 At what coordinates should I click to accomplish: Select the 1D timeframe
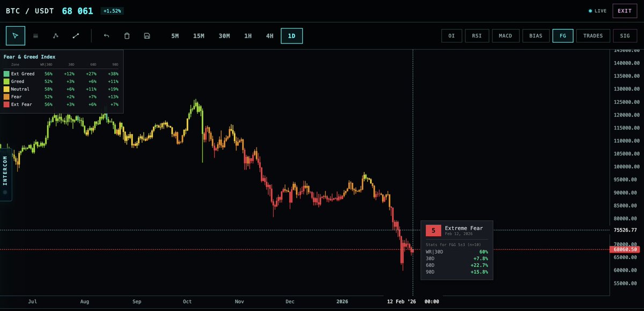click(292, 36)
